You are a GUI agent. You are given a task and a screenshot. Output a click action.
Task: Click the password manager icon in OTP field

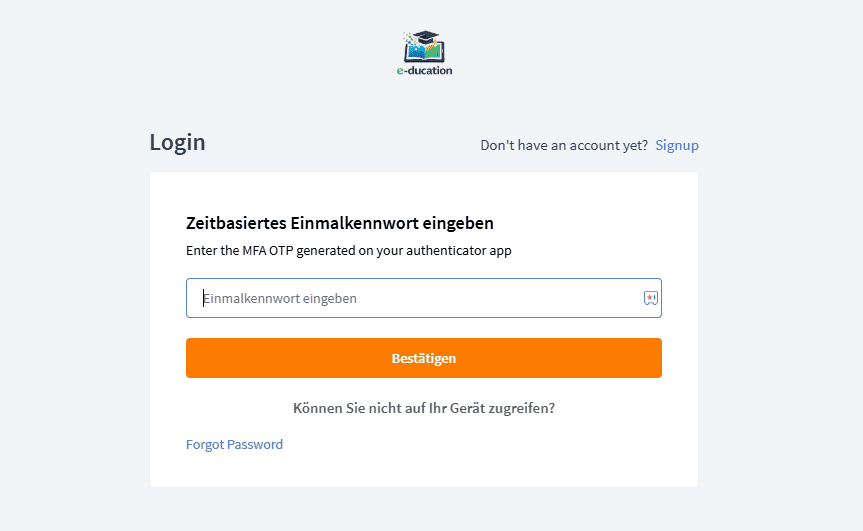pos(650,298)
